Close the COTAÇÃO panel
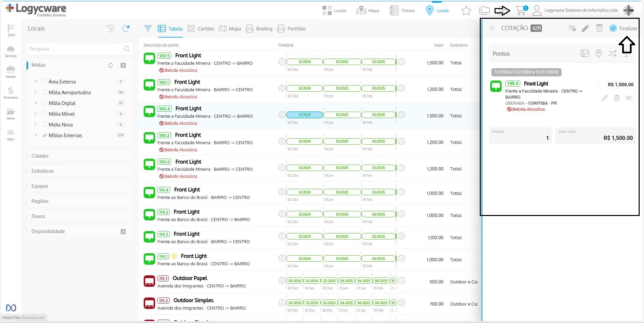This screenshot has width=644, height=323. point(492,28)
